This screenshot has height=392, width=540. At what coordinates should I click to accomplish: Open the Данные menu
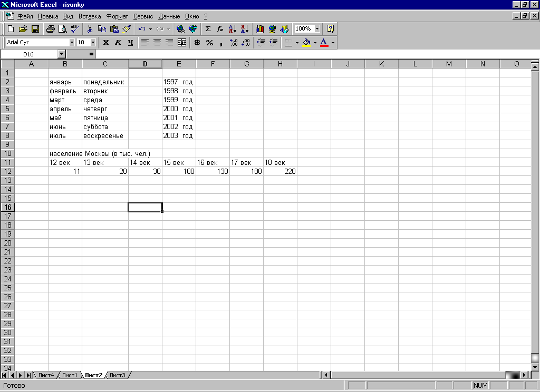point(169,16)
